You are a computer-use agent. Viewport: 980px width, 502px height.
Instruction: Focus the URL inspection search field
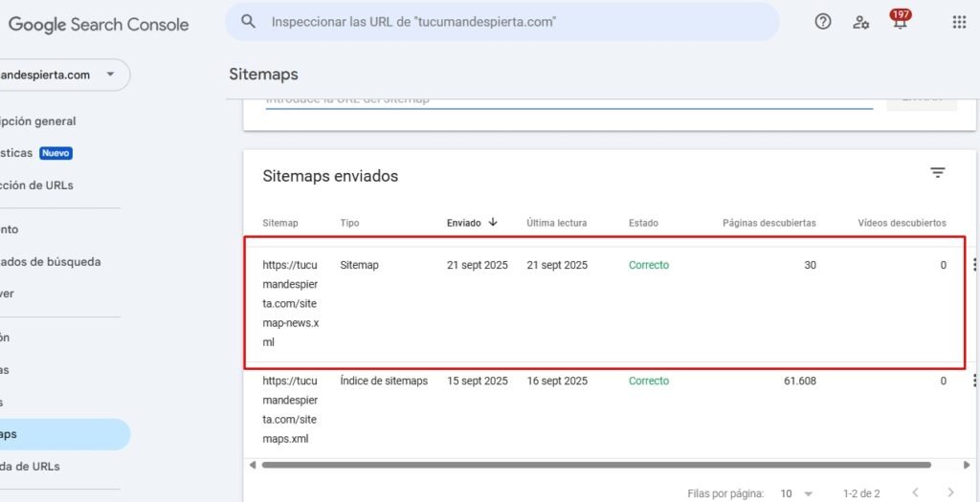click(501, 22)
